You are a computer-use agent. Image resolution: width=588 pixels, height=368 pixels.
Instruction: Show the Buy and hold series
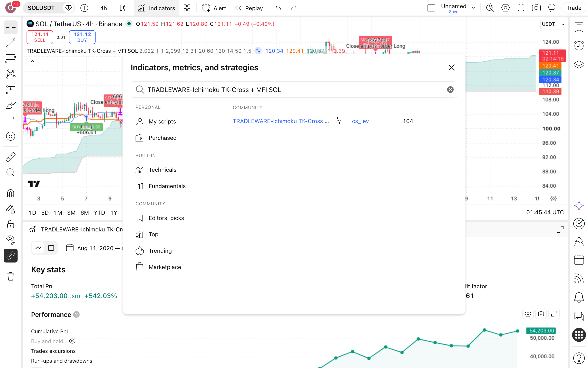coord(72,341)
